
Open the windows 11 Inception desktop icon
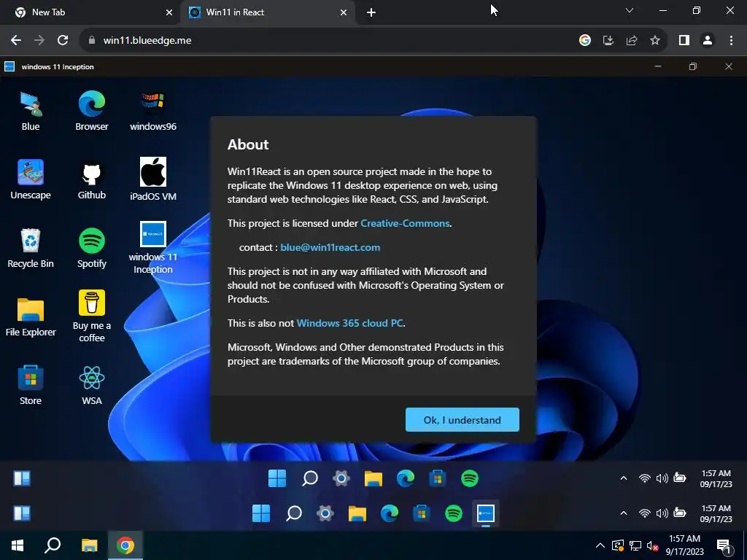tap(153, 248)
